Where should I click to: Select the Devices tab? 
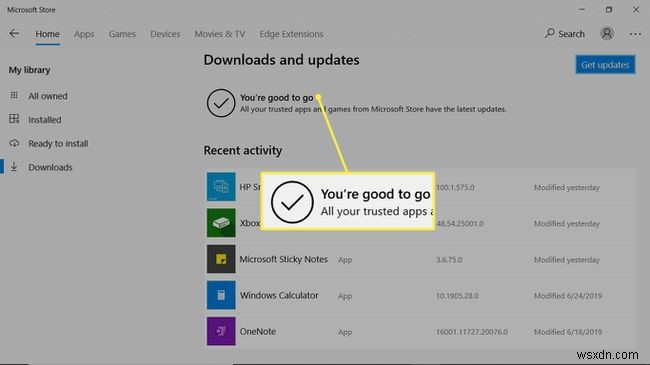click(x=165, y=34)
